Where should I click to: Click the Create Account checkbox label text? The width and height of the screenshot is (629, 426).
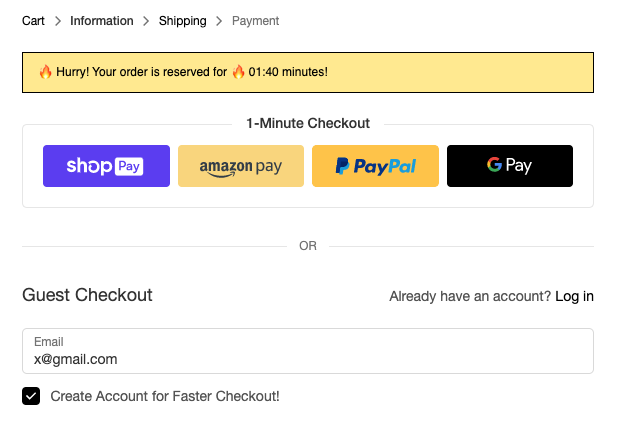165,396
